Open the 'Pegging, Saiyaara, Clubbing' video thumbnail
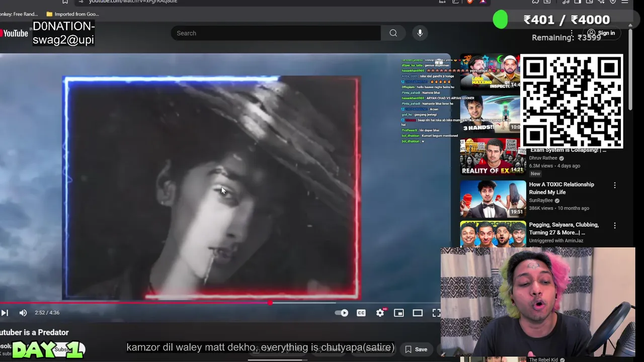 coord(493,234)
